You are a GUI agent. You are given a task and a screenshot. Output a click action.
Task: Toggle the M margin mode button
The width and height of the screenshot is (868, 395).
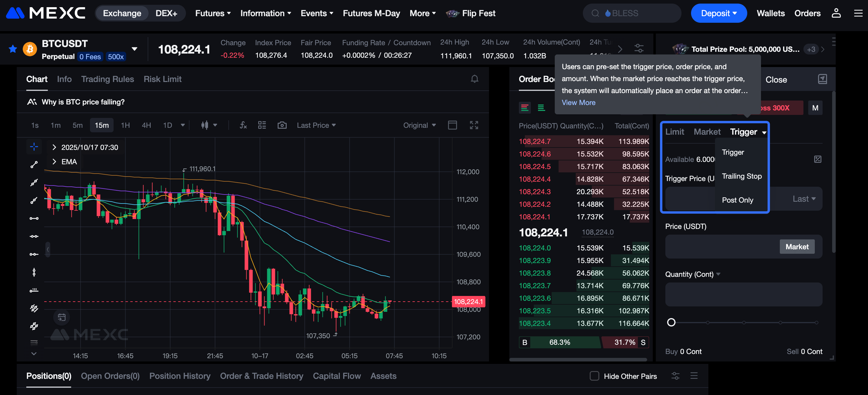(815, 108)
